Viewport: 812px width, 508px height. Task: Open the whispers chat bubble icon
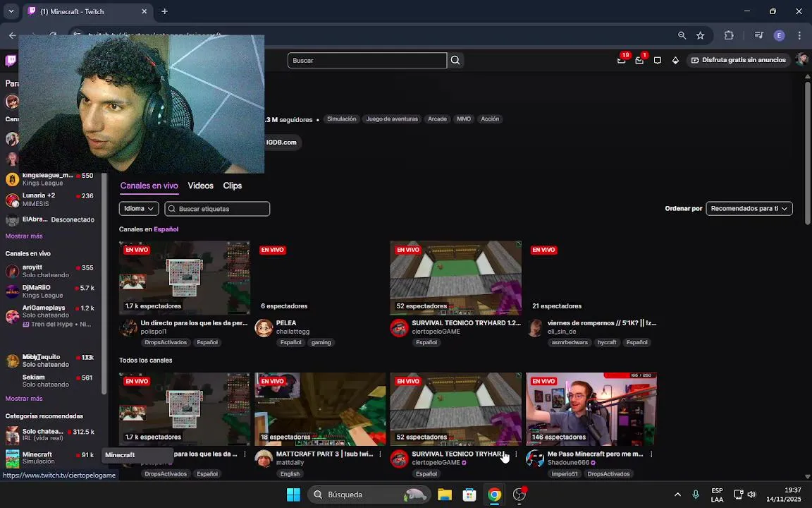658,60
